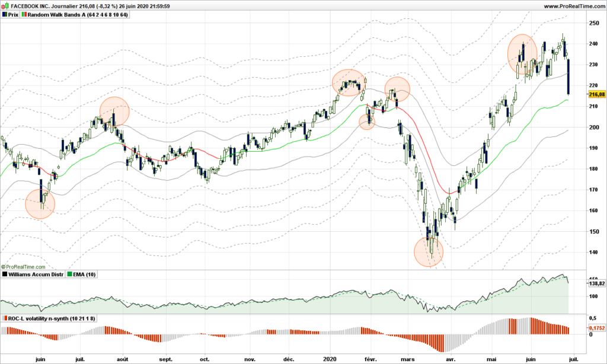Select the août date label
This screenshot has height=364, width=607.
tap(122, 359)
